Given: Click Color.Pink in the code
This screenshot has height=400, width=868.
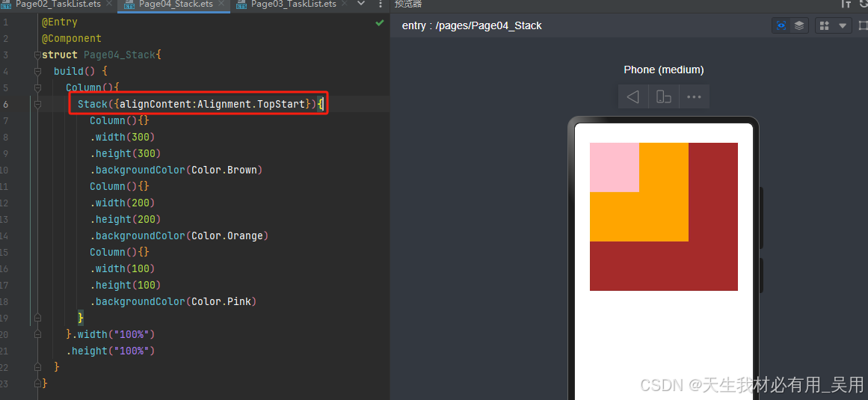Looking at the screenshot, I should click(x=221, y=301).
